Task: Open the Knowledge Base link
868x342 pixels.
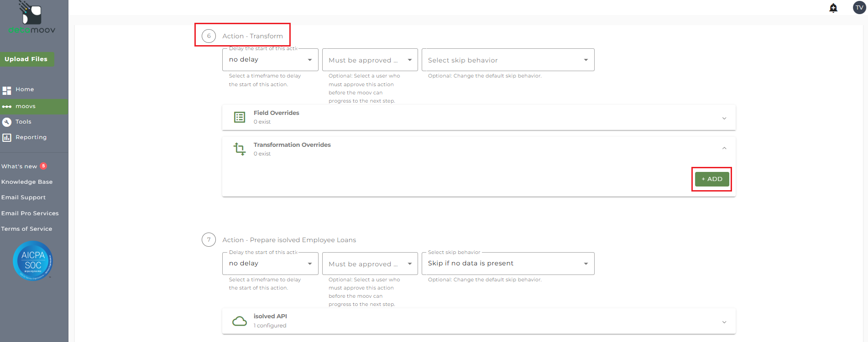Action: (x=27, y=182)
